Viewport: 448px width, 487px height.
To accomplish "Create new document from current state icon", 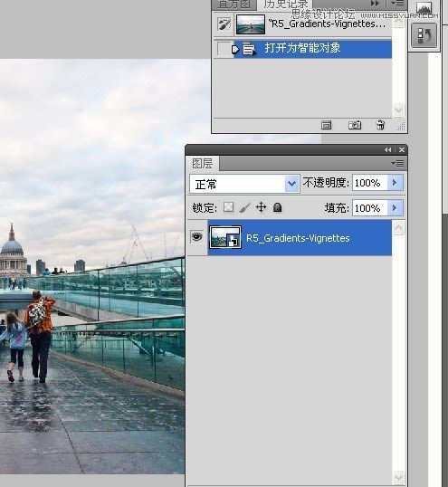I will 326,125.
